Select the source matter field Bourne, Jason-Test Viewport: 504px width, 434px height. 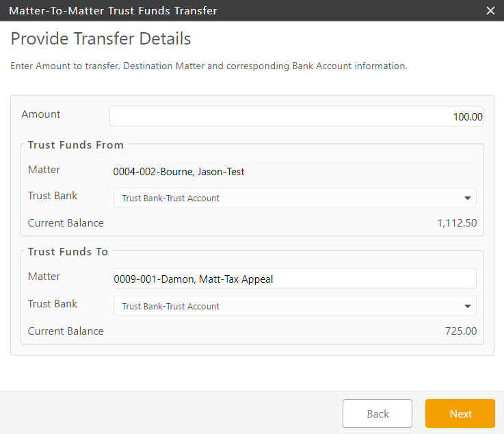pyautogui.click(x=294, y=172)
